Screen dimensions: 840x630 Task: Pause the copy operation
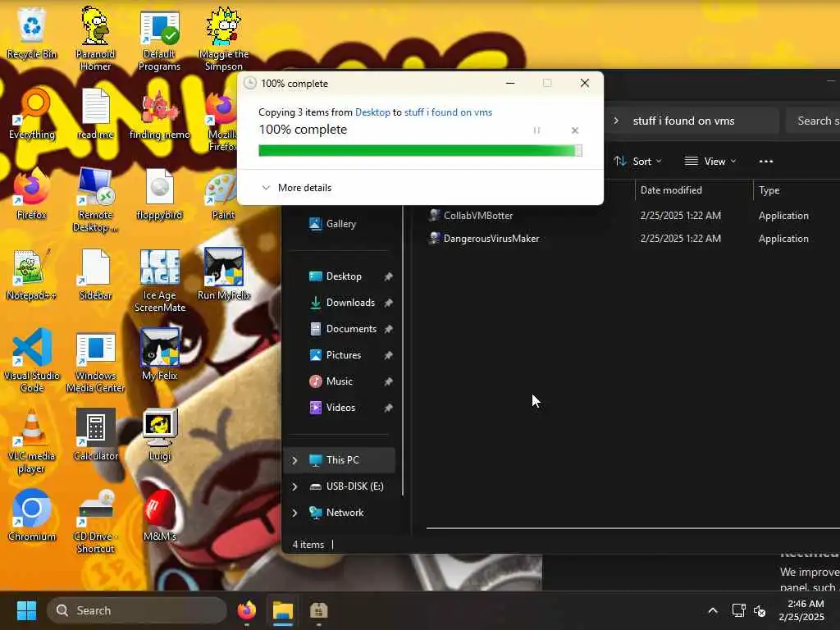(536, 130)
